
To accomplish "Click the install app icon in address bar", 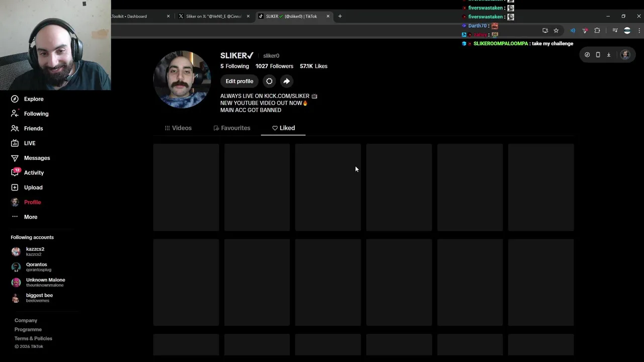I will 545,31.
